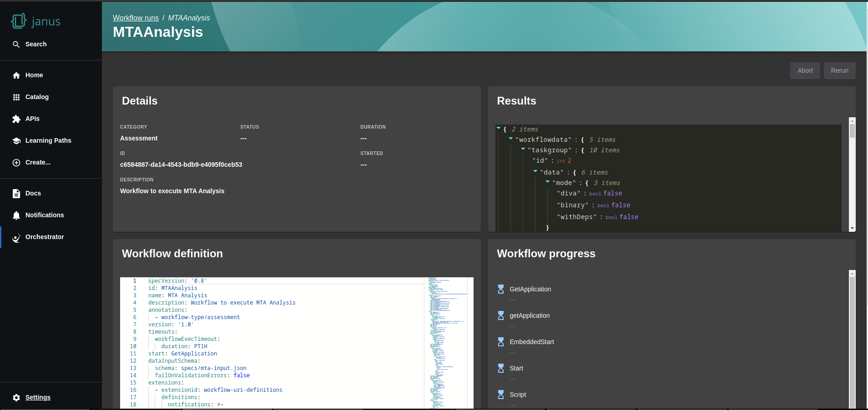The width and height of the screenshot is (868, 410).
Task: Click the Results panel scrollbar thumb
Action: 853,131
